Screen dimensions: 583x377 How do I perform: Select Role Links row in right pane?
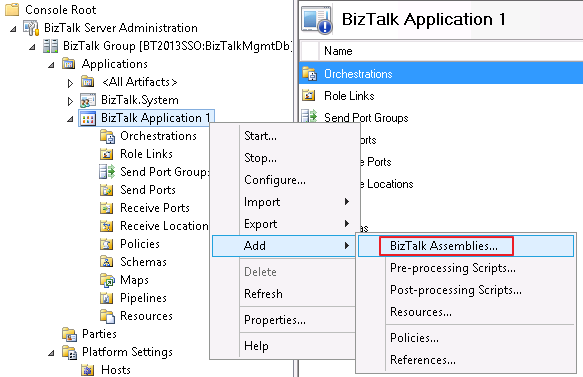(441, 96)
